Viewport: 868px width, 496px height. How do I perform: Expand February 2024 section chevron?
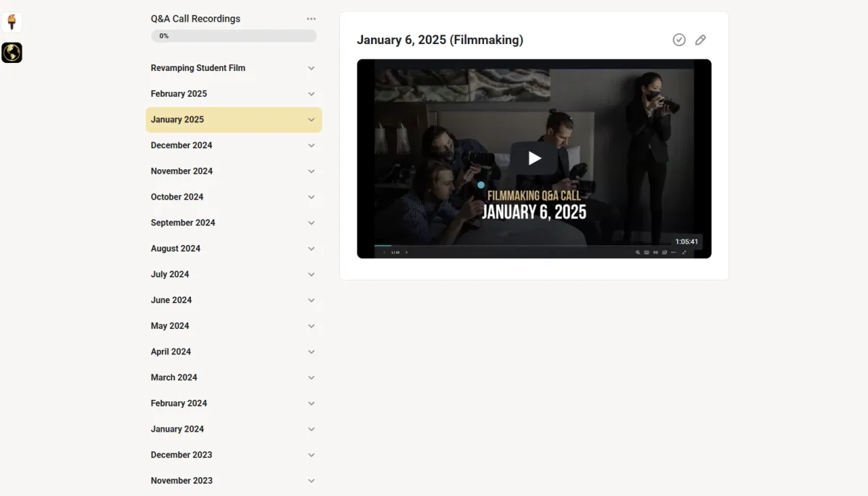tap(311, 403)
